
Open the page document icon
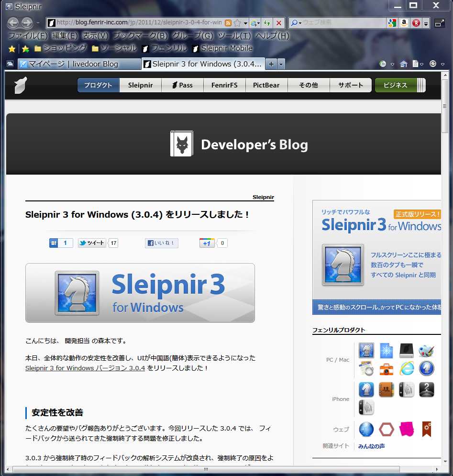point(415,64)
